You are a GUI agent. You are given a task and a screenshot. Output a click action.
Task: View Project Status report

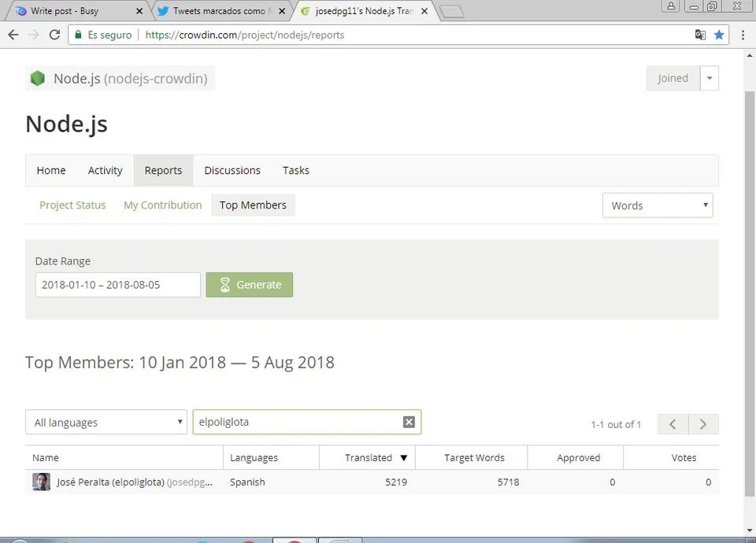coord(72,205)
